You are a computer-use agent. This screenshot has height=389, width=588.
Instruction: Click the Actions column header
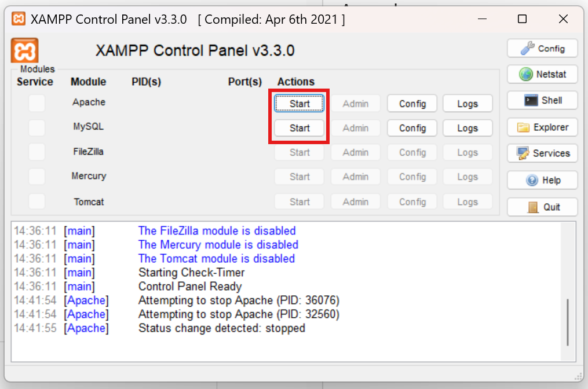pyautogui.click(x=296, y=82)
